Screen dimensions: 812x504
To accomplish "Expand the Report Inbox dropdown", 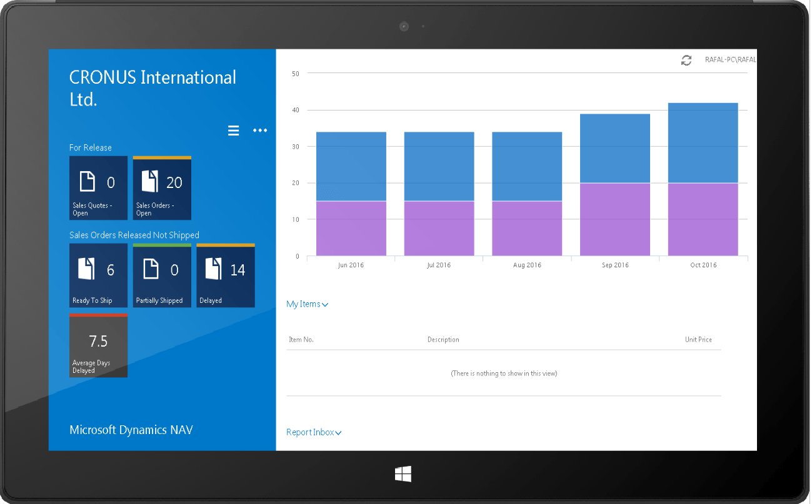I will (314, 432).
